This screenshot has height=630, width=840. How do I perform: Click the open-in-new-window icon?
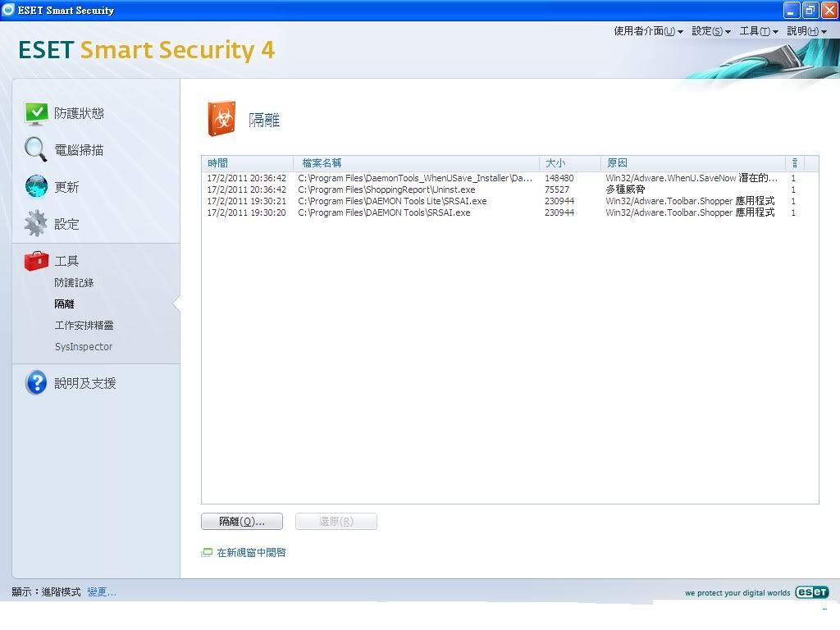(207, 553)
